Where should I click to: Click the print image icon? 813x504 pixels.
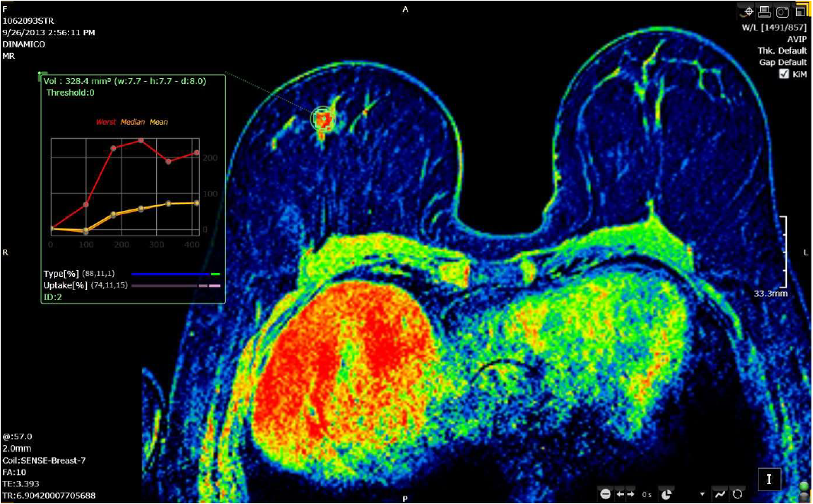click(x=765, y=11)
